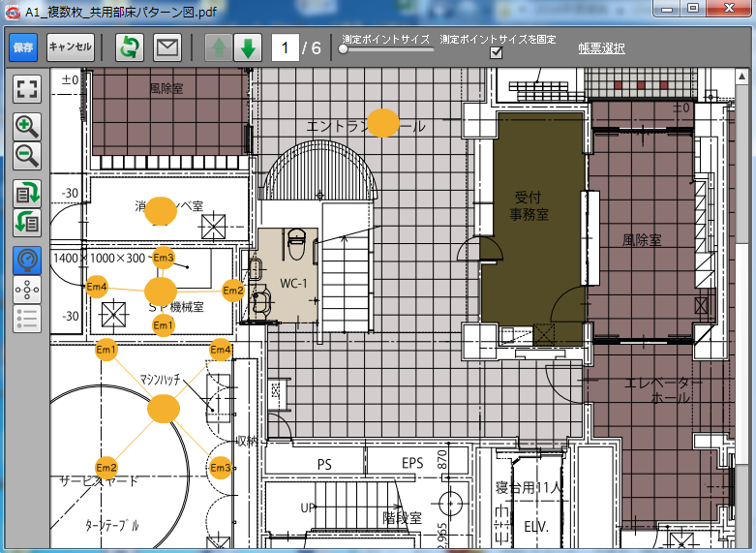Viewport: 756px width, 553px height.
Task: Click the 測定ポイントサイズ slider handle
Action: (x=344, y=48)
